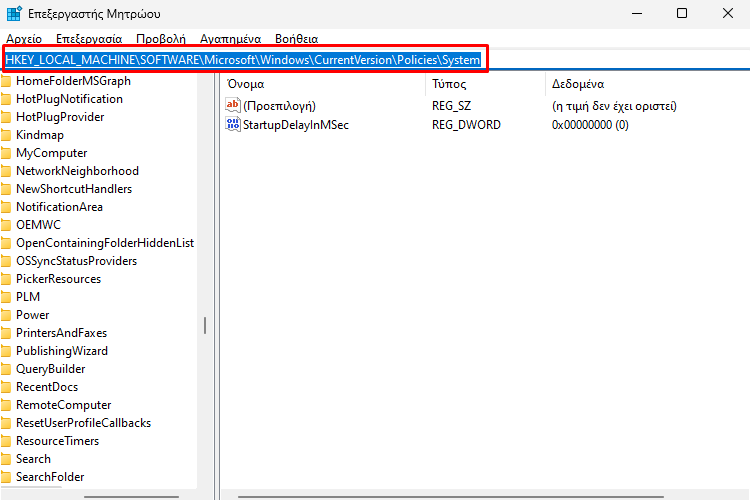The image size is (750, 500).
Task: Select the StartupDelayInMSec value name
Action: pyautogui.click(x=296, y=125)
